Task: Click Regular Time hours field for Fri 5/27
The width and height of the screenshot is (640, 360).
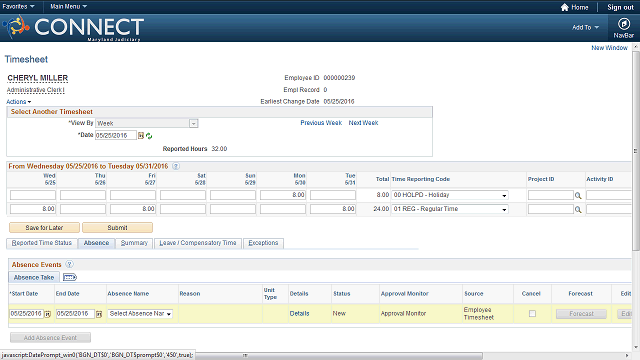Action: (x=133, y=209)
